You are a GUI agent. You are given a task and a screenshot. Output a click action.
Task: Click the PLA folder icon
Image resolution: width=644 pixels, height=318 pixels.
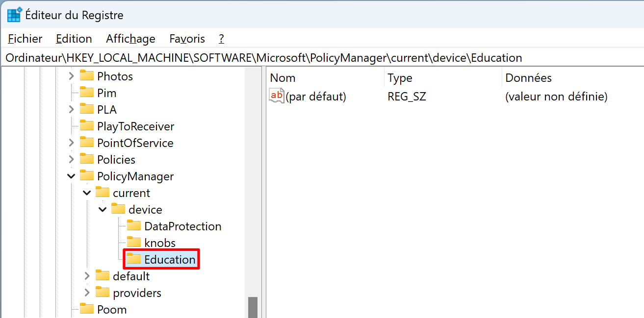point(87,109)
